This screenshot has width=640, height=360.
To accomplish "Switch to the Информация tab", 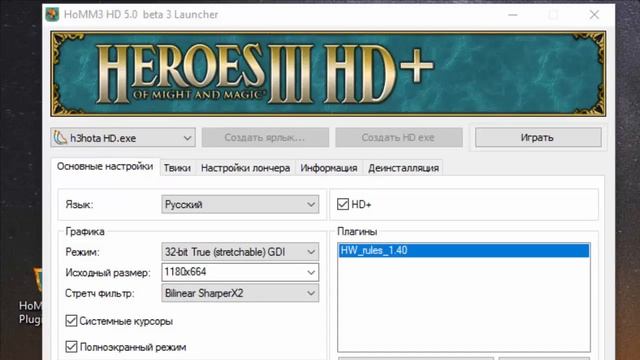I will pos(329,168).
